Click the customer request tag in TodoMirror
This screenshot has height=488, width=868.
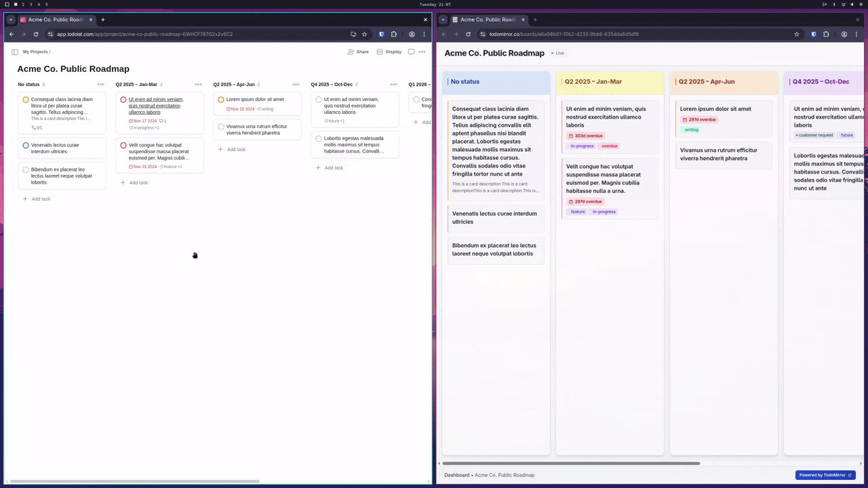click(x=814, y=135)
